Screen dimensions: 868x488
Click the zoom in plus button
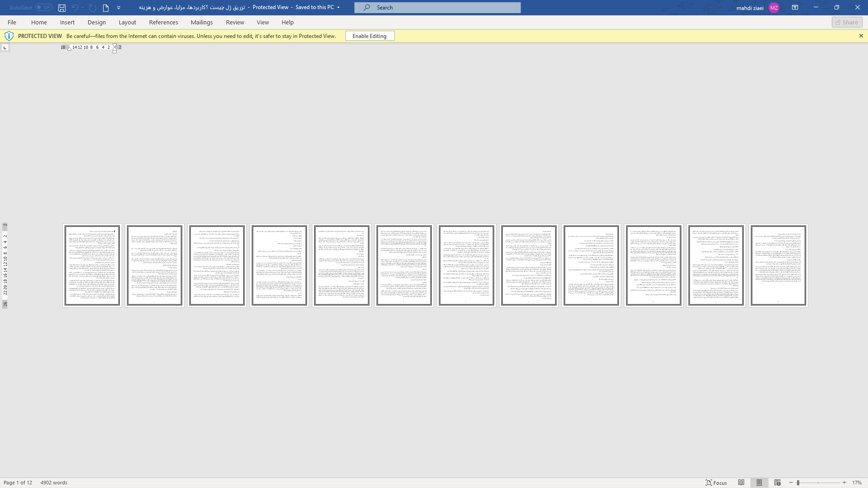tap(844, 483)
